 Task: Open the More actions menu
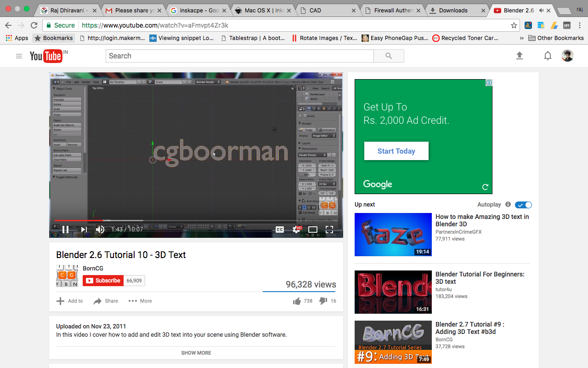tap(140, 301)
